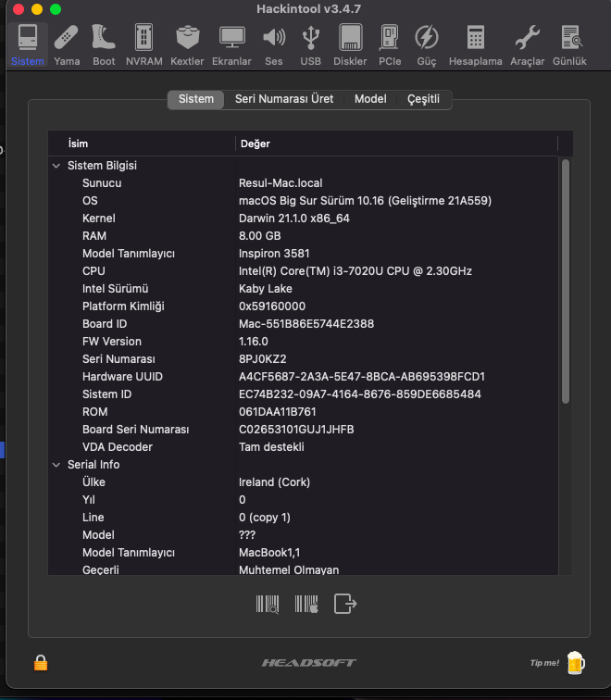Select the Platform Kimliği row
The width and height of the screenshot is (611, 700).
pos(304,306)
